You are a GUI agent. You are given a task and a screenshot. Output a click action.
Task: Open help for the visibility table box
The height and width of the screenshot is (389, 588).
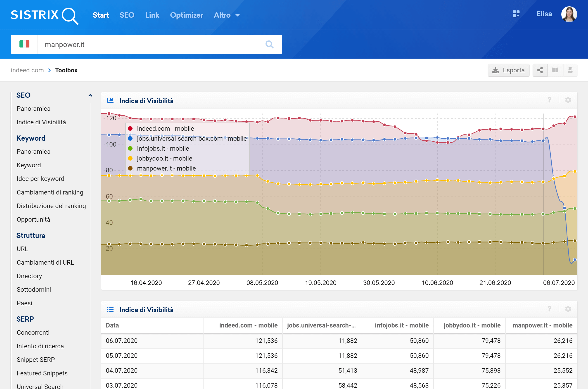click(x=549, y=309)
